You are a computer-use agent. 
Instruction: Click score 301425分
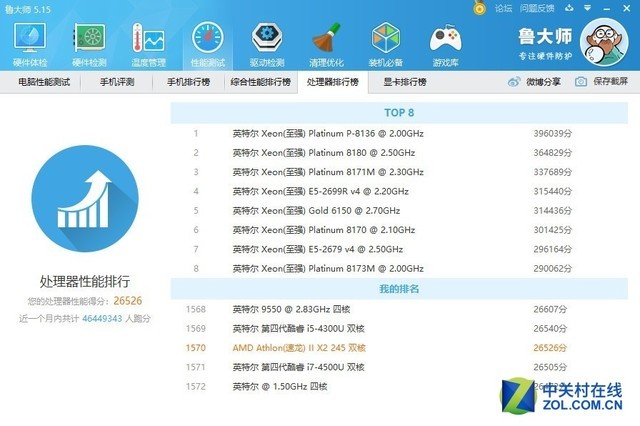[x=553, y=230]
